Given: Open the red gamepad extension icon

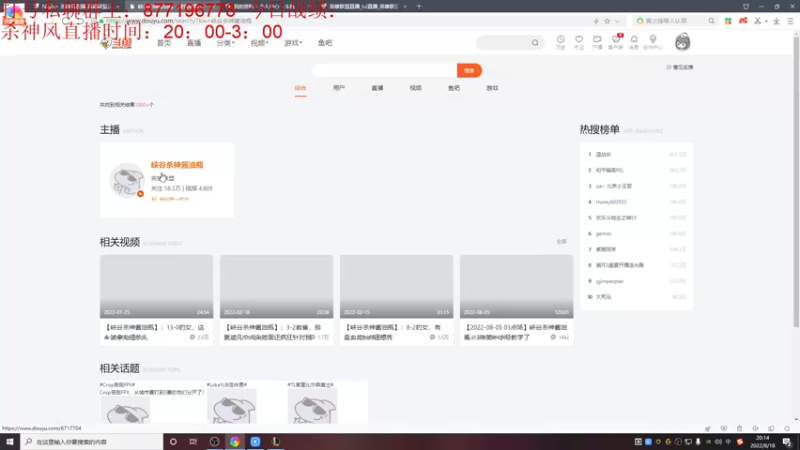Looking at the screenshot, I should 743,21.
